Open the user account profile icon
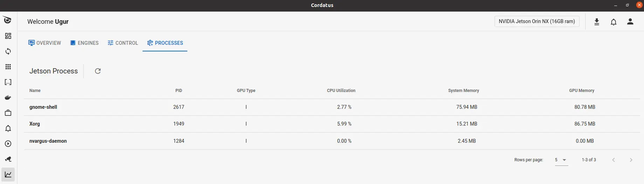This screenshot has height=184, width=644. [x=630, y=22]
